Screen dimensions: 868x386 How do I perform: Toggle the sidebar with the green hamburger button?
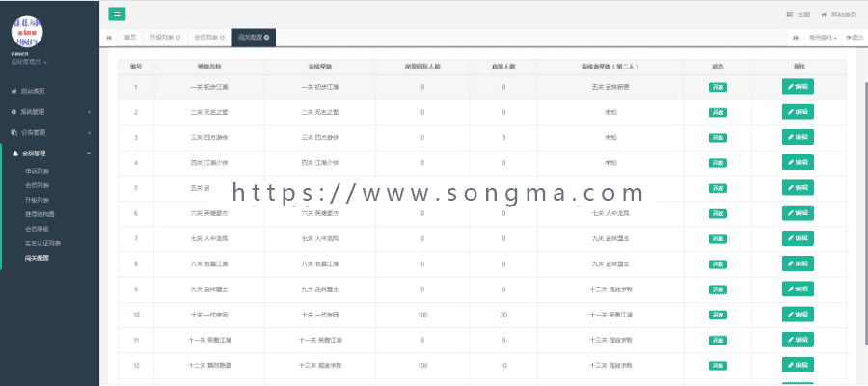pos(117,14)
